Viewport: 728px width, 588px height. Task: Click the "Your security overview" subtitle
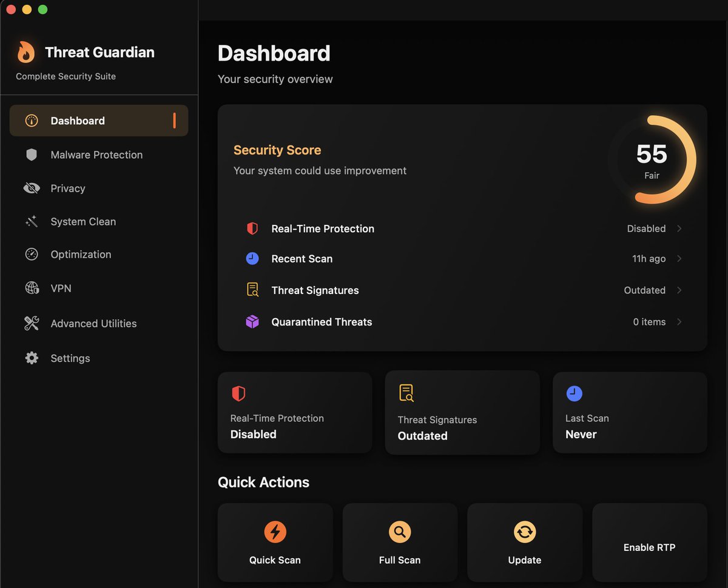tap(275, 79)
